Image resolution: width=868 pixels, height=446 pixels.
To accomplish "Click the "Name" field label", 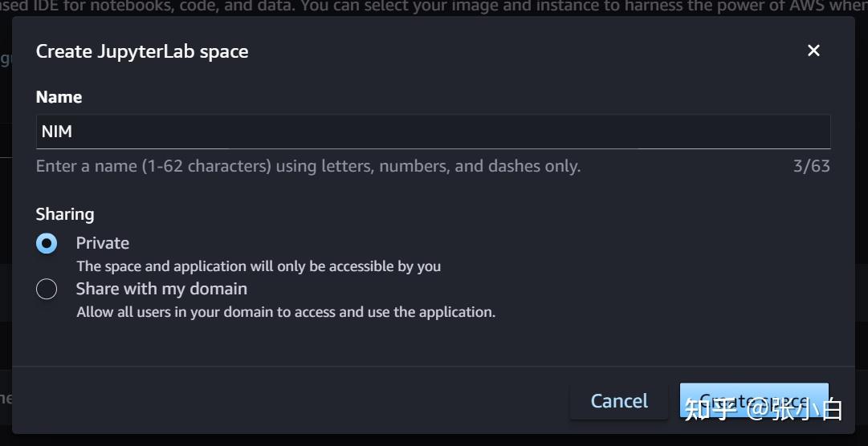I will [59, 97].
